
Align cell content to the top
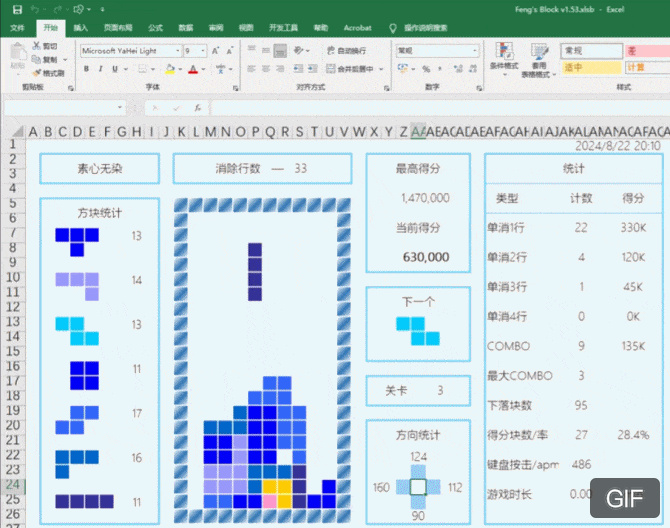click(x=252, y=50)
